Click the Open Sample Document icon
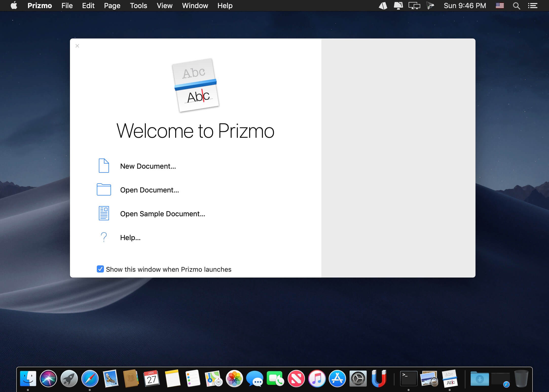The width and height of the screenshot is (549, 392). (104, 213)
